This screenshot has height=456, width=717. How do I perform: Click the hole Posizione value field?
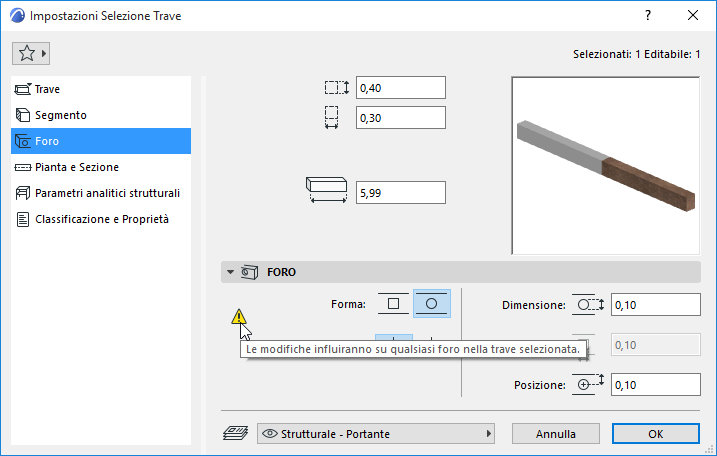(655, 384)
